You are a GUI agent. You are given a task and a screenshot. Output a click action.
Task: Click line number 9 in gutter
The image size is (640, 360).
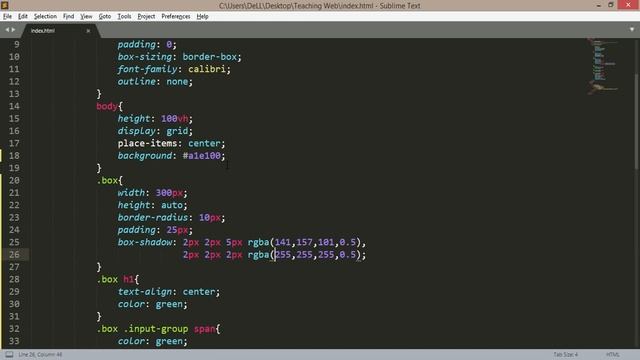tap(16, 44)
